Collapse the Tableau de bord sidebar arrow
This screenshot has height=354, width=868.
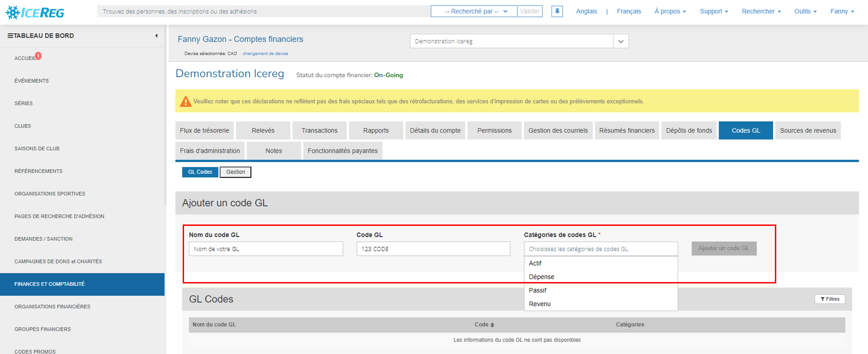[156, 36]
